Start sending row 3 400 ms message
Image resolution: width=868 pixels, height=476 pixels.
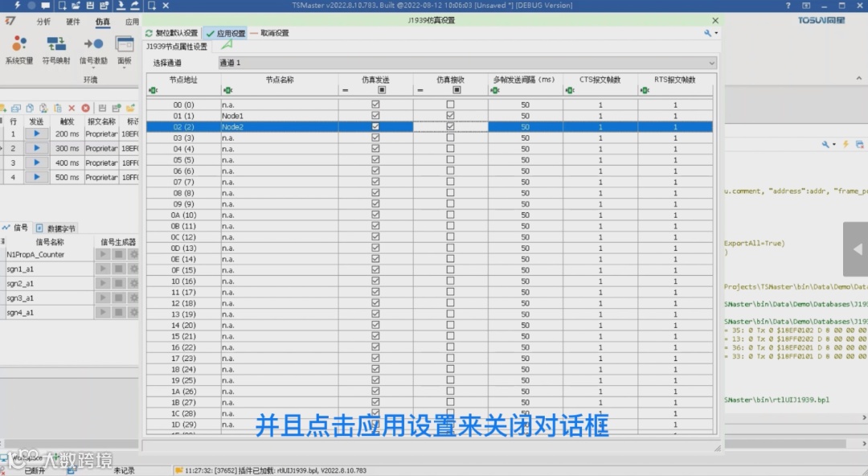click(36, 163)
